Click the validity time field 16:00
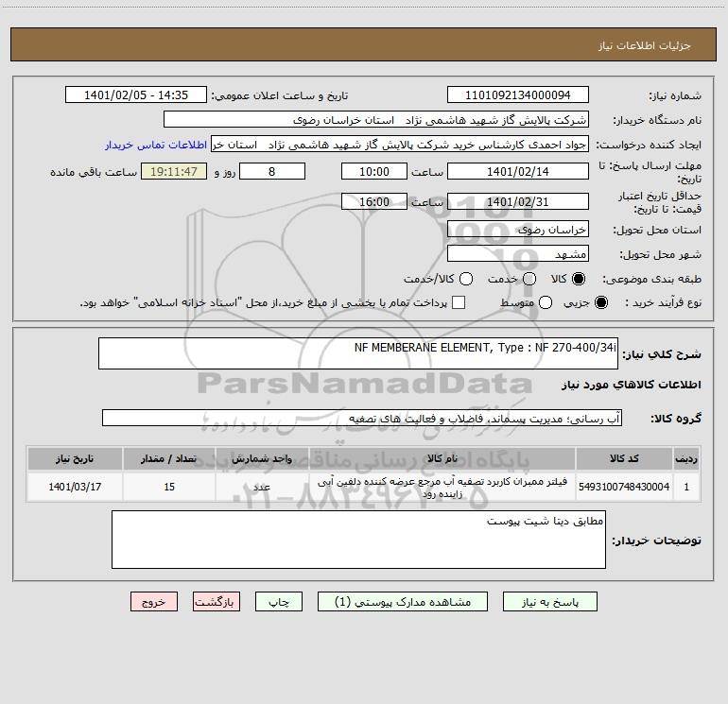This screenshot has height=704, width=728. 374,202
